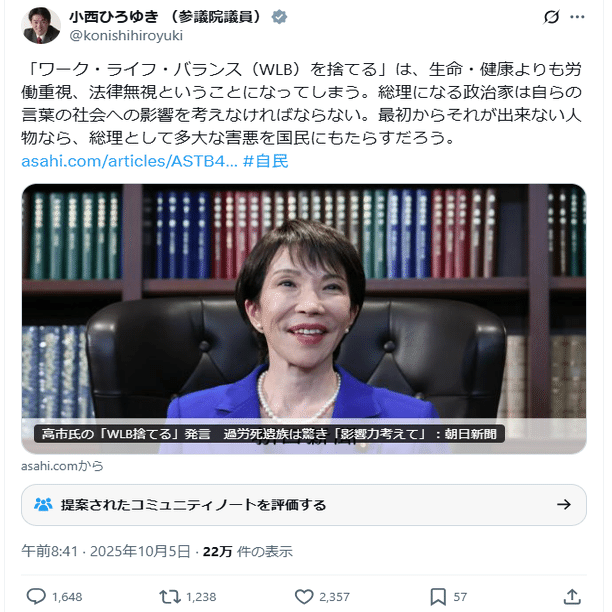Viewport: 612px width, 612px height.
Task: Like the post with heart icon
Action: (x=304, y=597)
